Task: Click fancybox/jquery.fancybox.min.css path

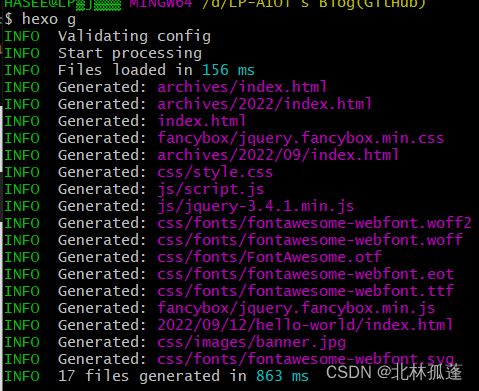Action: coord(301,138)
